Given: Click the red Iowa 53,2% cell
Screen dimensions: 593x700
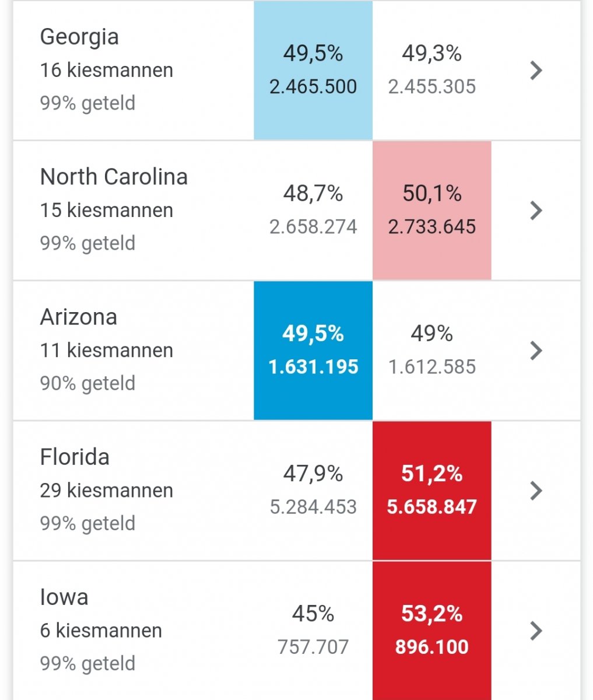Looking at the screenshot, I should pos(432,630).
